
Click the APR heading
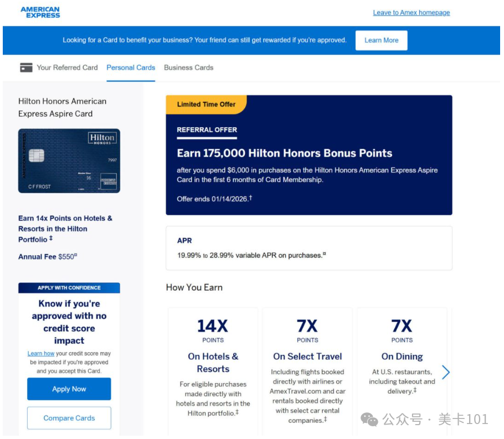point(184,240)
